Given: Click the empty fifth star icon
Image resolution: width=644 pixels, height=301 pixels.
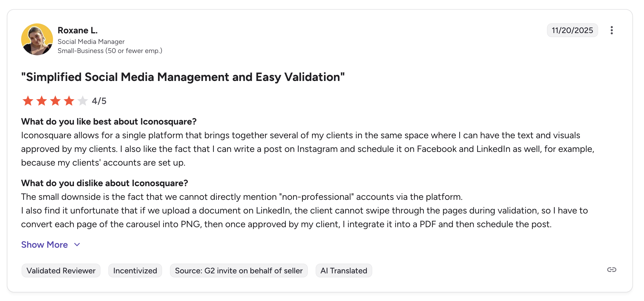Looking at the screenshot, I should click(x=83, y=101).
